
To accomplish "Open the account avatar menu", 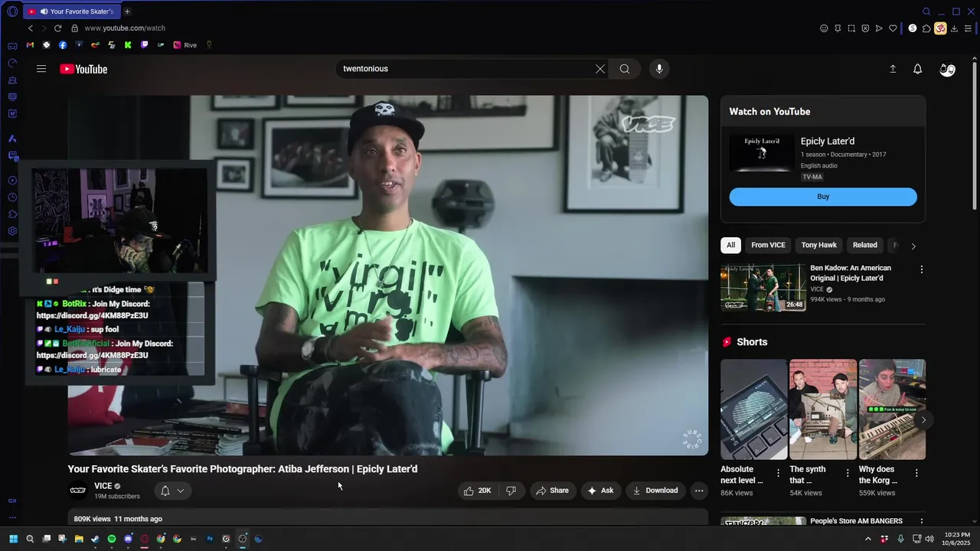I will (947, 69).
